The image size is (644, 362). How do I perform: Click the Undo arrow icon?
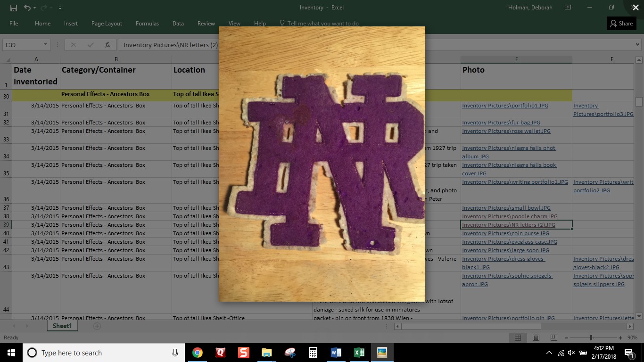(x=27, y=8)
